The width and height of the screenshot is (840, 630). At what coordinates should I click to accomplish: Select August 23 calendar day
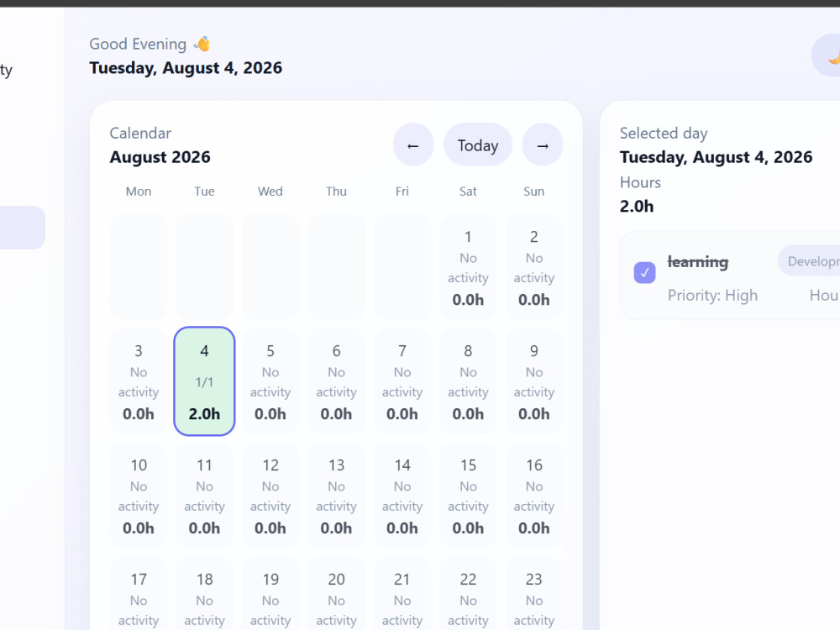(x=533, y=594)
